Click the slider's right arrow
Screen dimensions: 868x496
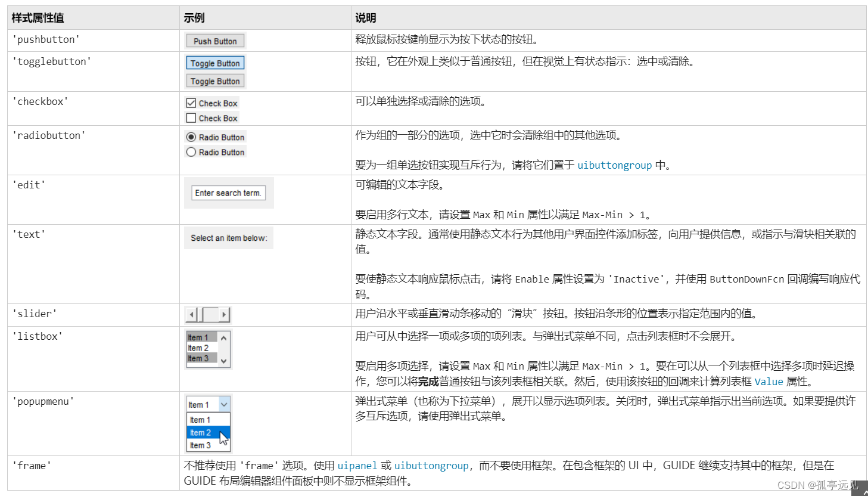click(224, 314)
